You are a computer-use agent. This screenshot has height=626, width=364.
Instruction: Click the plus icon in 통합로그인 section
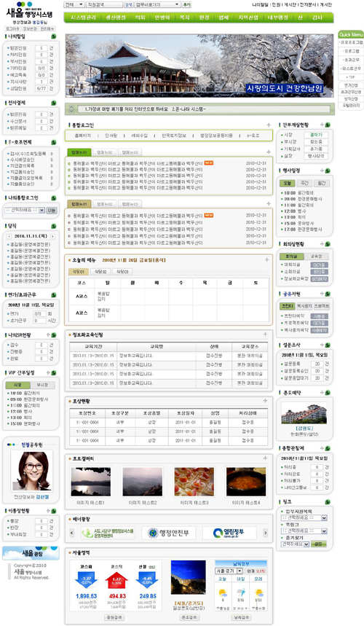tap(269, 125)
